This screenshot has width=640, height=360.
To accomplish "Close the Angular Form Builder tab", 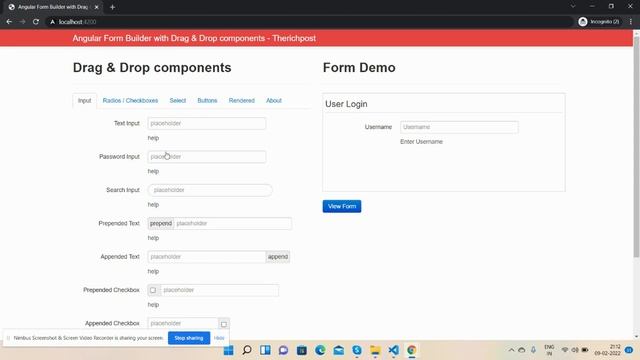I will (96, 7).
